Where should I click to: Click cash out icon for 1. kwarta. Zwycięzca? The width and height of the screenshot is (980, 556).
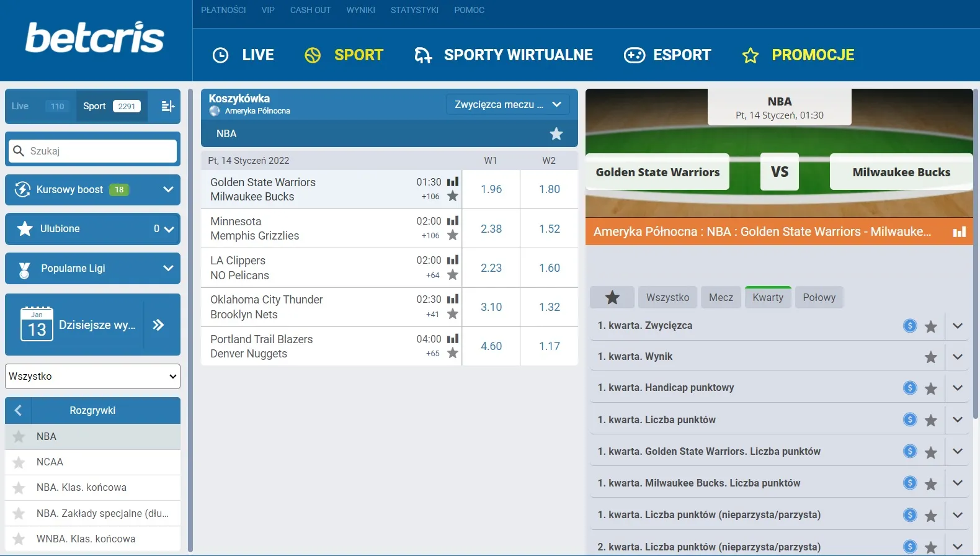coord(909,326)
